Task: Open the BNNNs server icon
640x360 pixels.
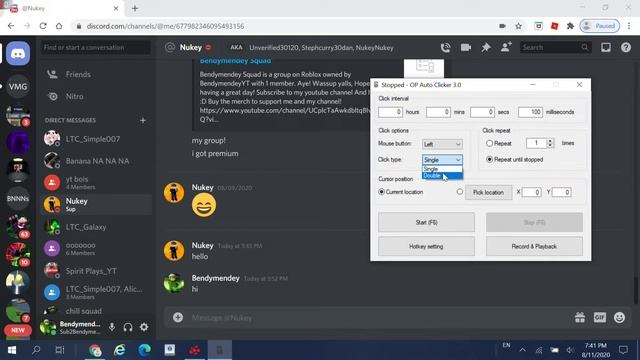Action: (18, 199)
